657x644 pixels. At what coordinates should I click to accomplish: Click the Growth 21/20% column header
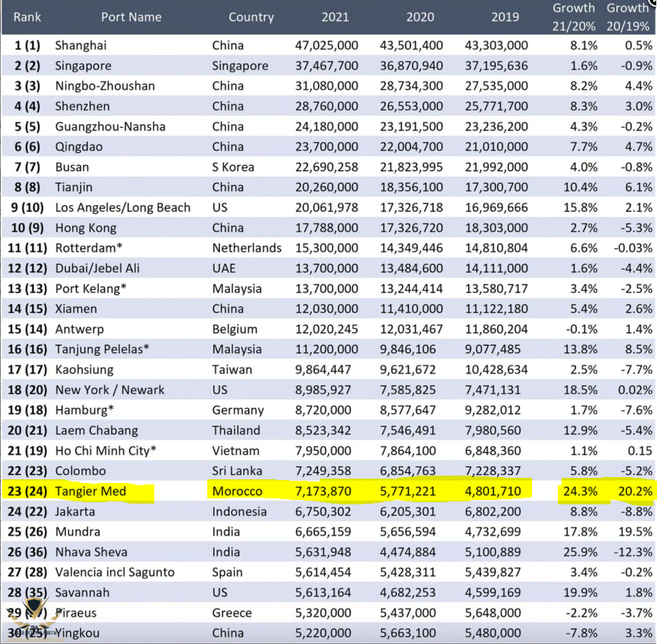click(x=574, y=16)
